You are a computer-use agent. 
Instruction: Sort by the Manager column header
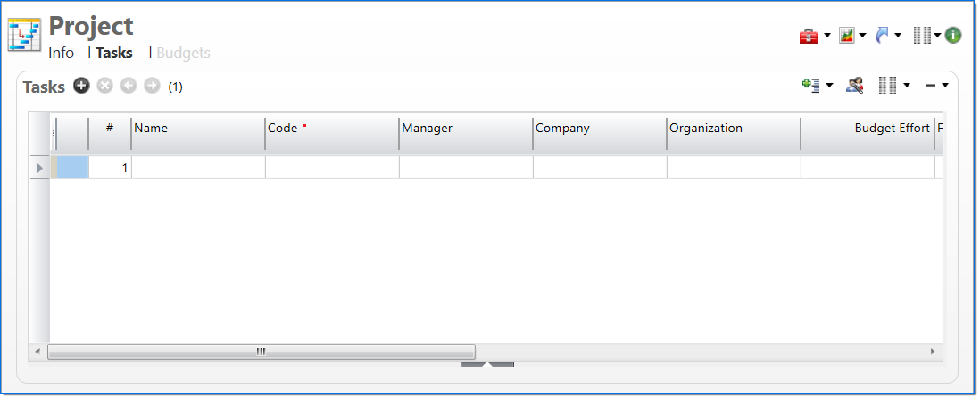click(x=464, y=129)
